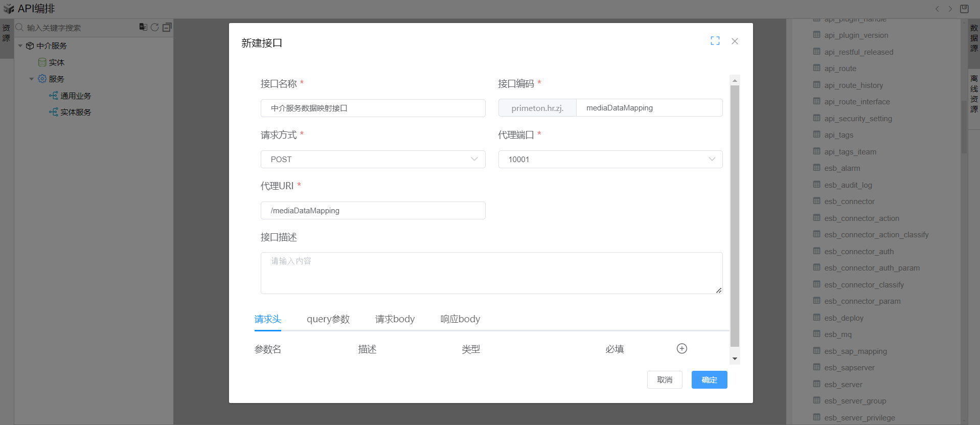Click the translate icon next to search
Screen dimensions: 980x425
pos(143,27)
